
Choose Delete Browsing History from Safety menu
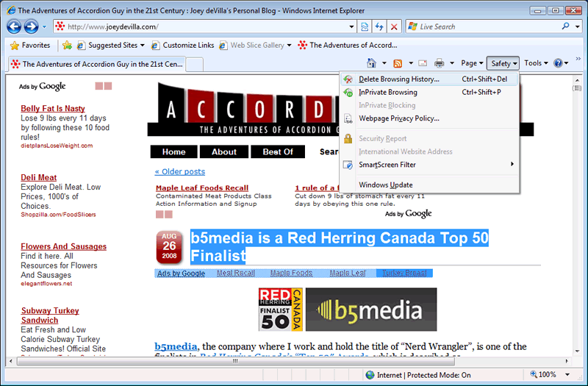point(430,79)
